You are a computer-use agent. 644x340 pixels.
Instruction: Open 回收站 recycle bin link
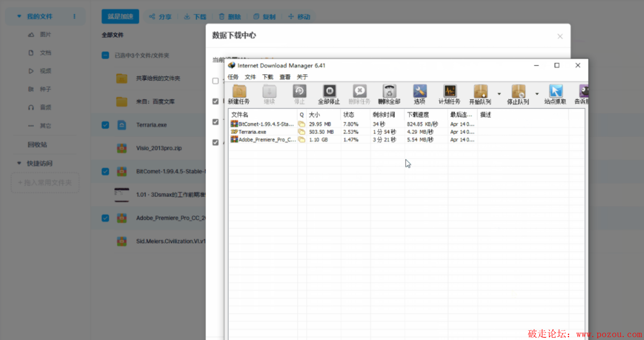(x=38, y=144)
